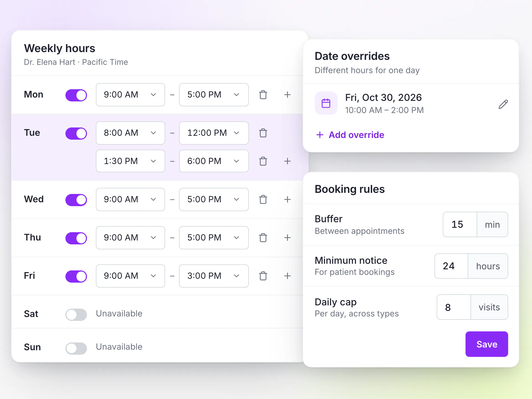This screenshot has width=532, height=399.
Task: Delete Friday's time slot
Action: 263,276
